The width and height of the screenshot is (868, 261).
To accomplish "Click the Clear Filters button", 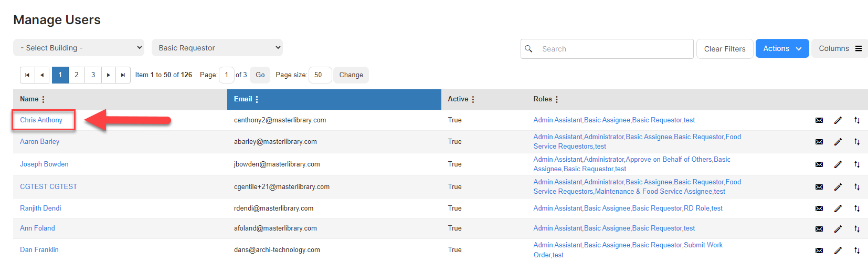I will click(725, 49).
